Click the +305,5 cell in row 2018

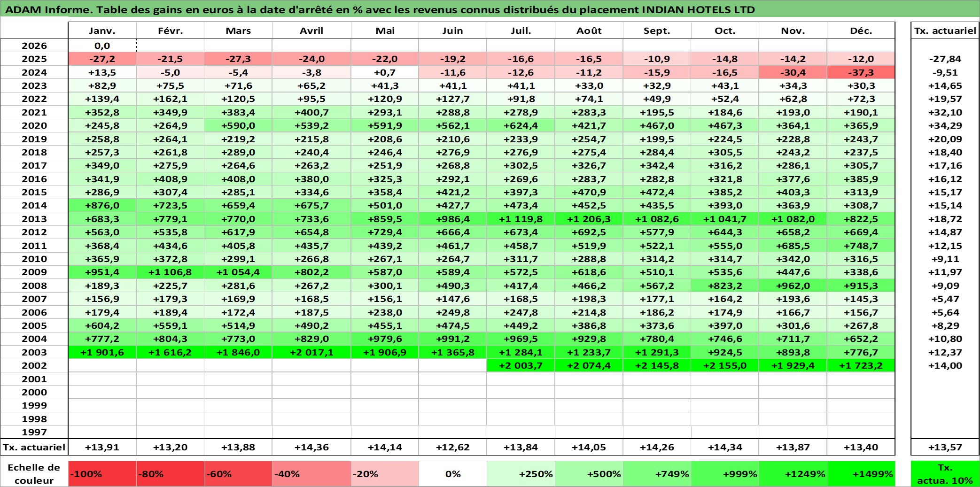(725, 152)
